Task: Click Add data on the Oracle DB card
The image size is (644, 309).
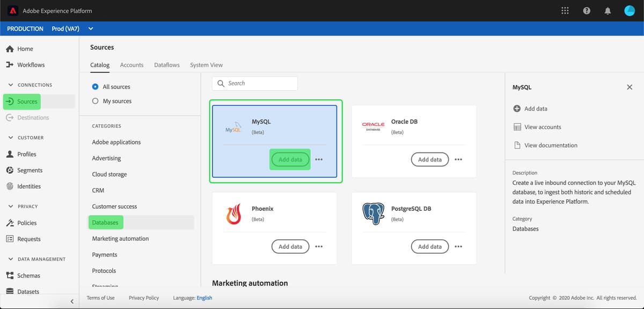Action: pos(429,159)
